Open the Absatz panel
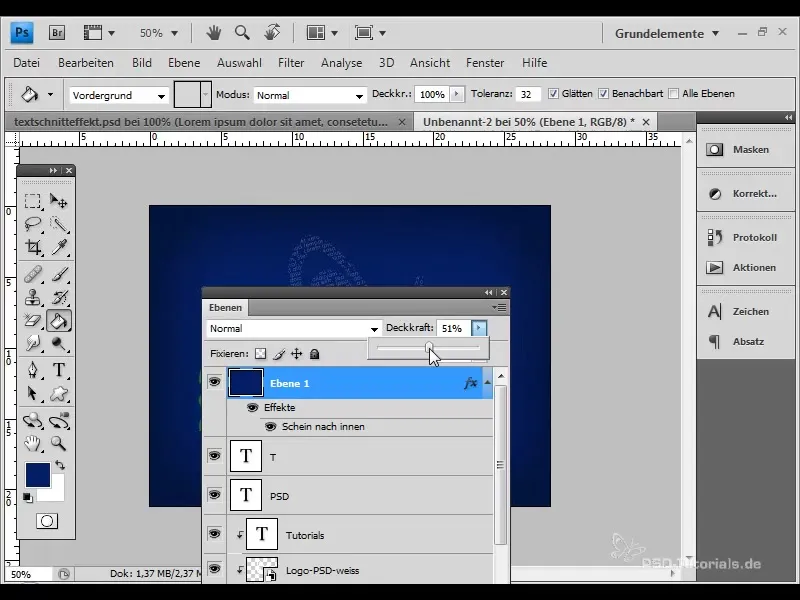 743,341
